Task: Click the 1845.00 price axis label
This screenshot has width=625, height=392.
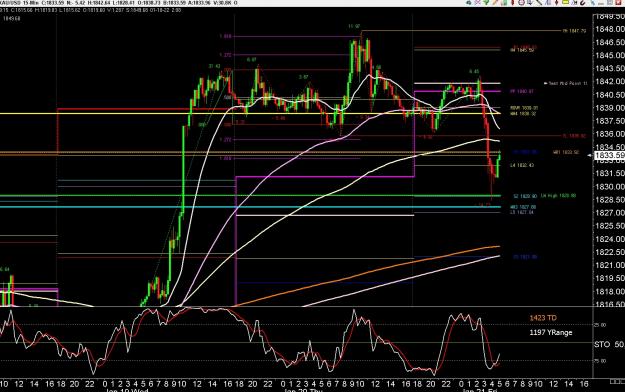Action: 609,55
